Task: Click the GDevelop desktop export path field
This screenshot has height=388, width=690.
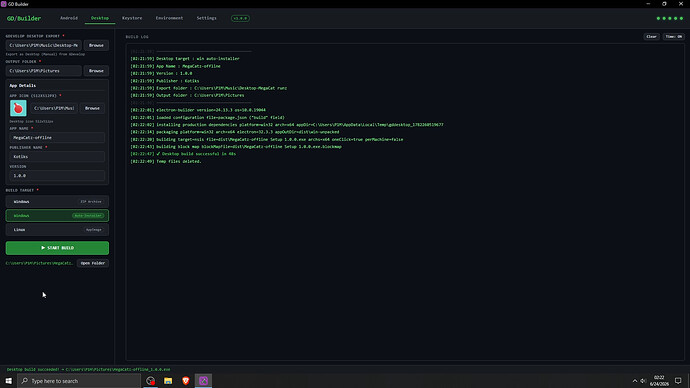Action: point(44,45)
